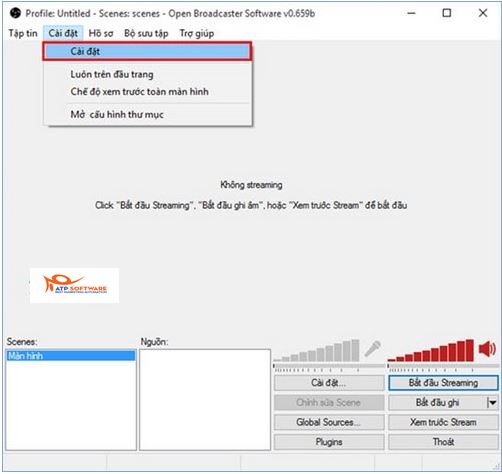Mute the desktop speaker icon

click(487, 349)
